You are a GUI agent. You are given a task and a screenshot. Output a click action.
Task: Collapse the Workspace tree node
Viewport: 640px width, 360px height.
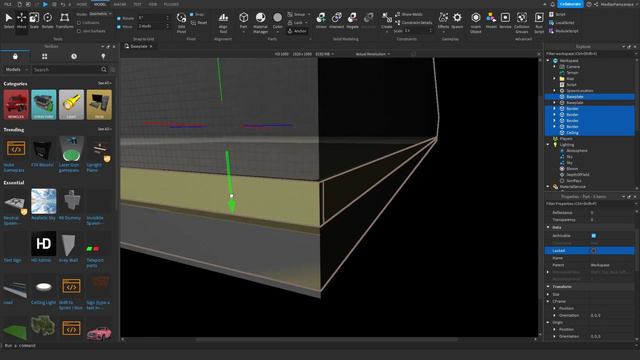tap(548, 60)
